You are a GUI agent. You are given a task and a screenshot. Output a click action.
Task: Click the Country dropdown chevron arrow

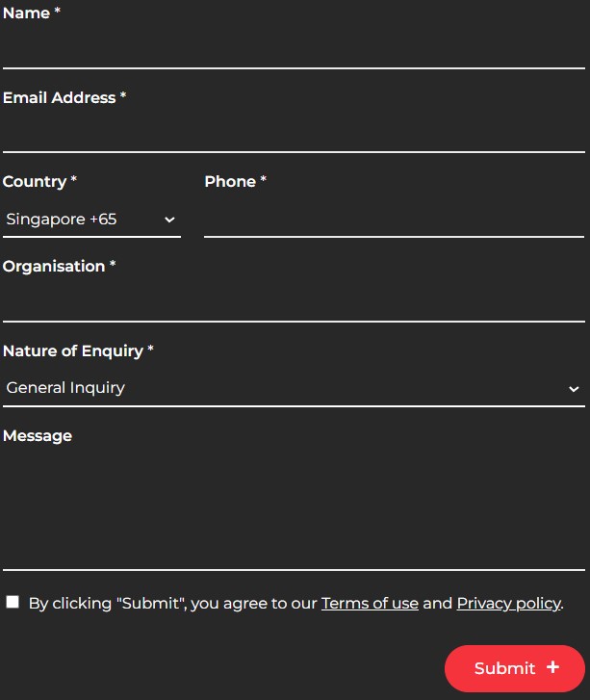click(x=169, y=220)
